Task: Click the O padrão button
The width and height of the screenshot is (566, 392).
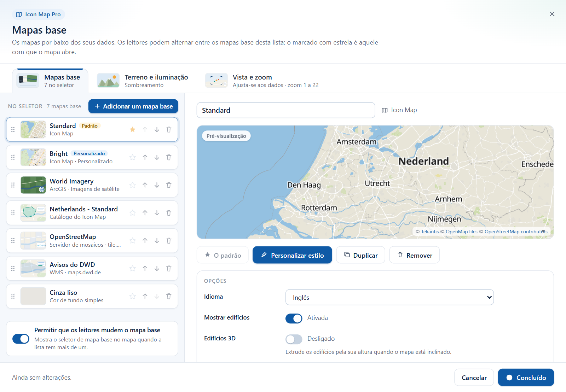Action: [x=223, y=255]
